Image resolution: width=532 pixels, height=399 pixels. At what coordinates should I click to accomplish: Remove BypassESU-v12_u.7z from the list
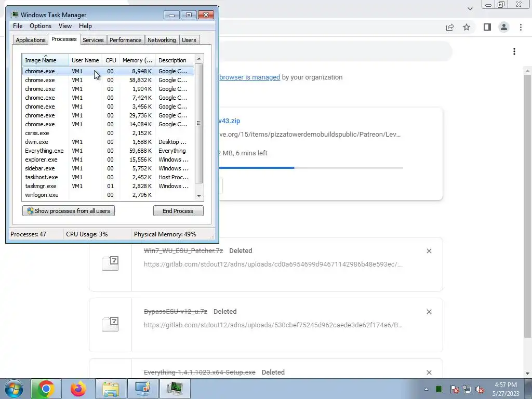[x=429, y=312]
